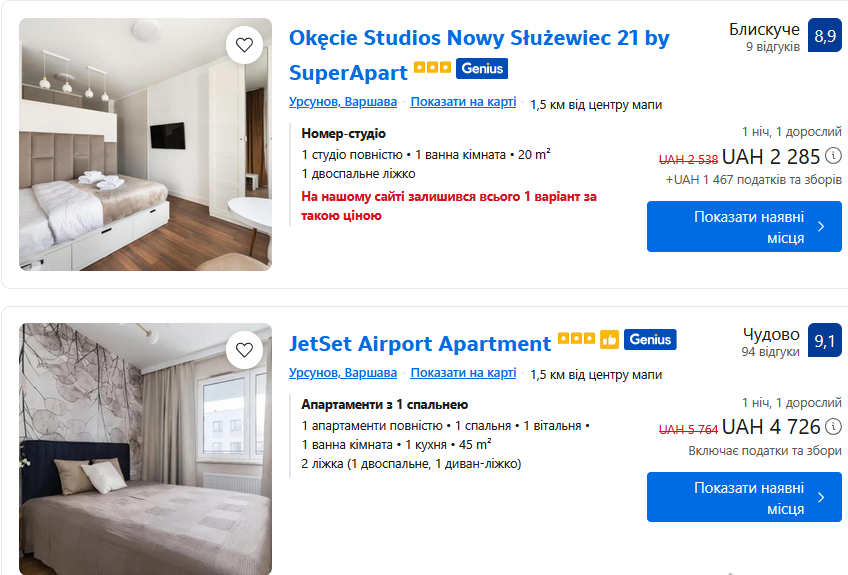Screen dimensions: 848x575
Task: Click the thumbs-up preferred partner icon
Action: 609,340
